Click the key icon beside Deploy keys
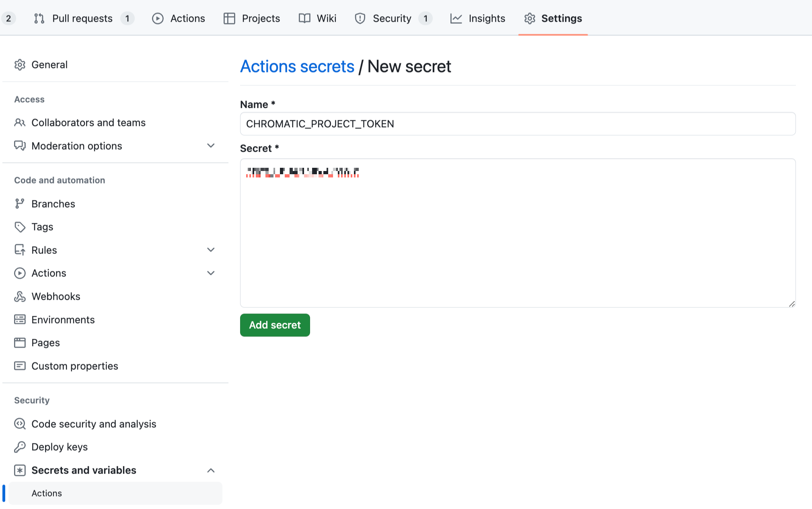This screenshot has width=812, height=509. 20,447
